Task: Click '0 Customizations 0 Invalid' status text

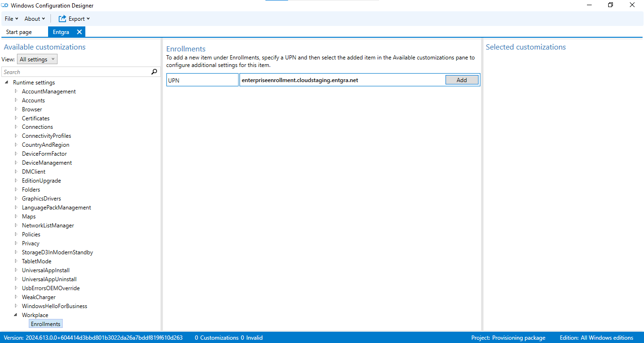Action: pos(229,338)
